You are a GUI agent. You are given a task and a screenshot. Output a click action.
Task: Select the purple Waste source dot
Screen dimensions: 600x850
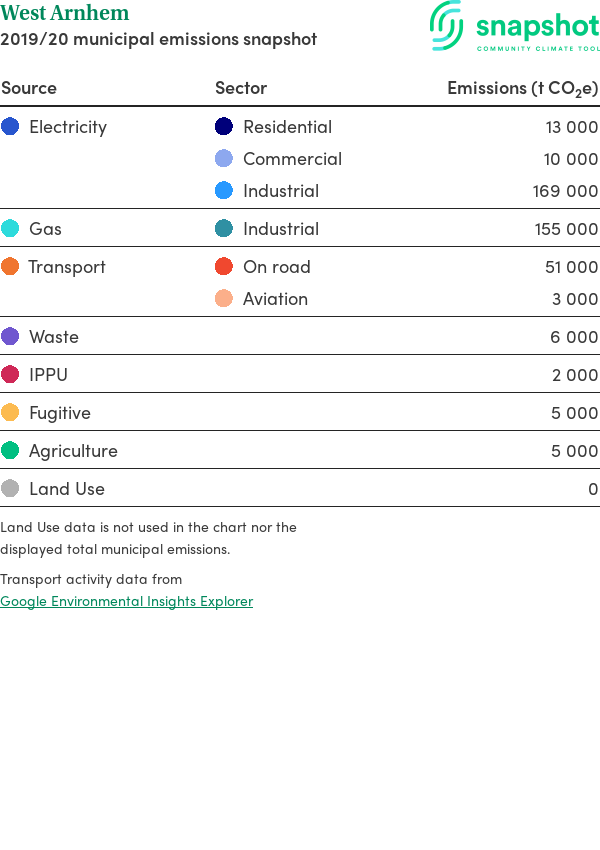10,336
